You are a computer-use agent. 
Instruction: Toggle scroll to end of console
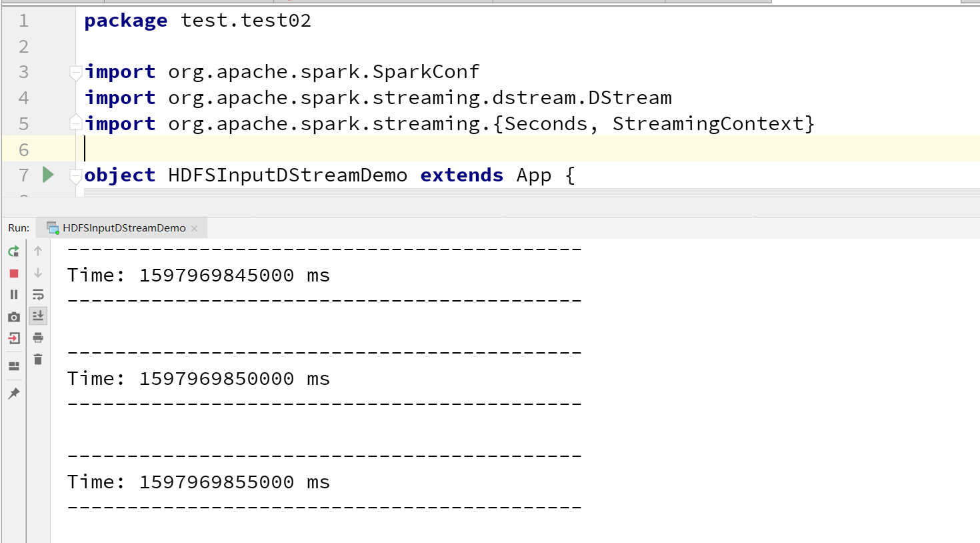[x=38, y=316]
